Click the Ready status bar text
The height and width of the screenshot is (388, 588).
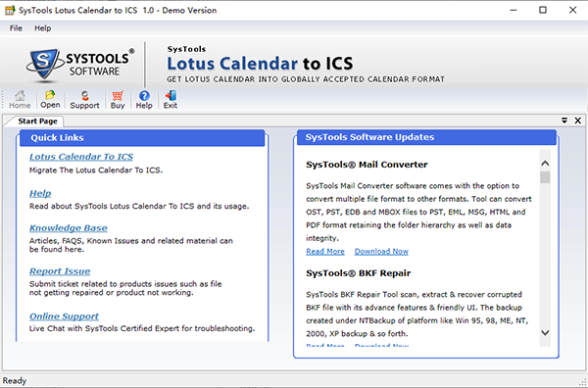[x=15, y=381]
